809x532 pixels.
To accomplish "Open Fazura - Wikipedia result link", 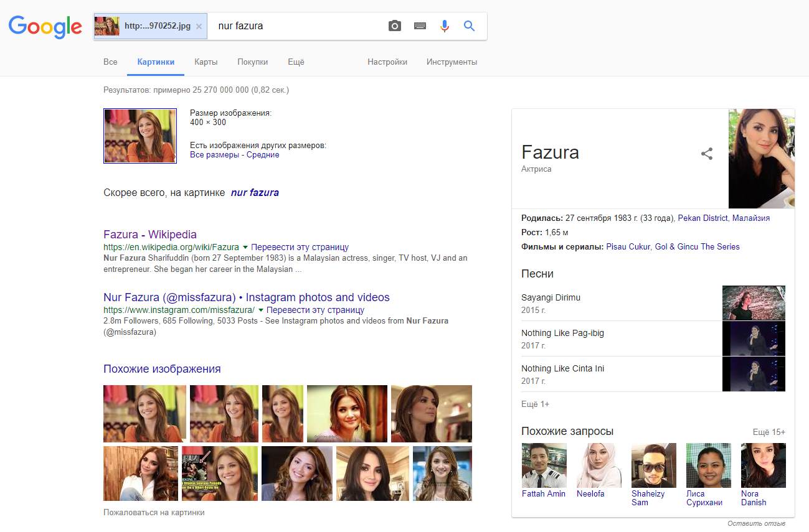I will click(x=150, y=235).
